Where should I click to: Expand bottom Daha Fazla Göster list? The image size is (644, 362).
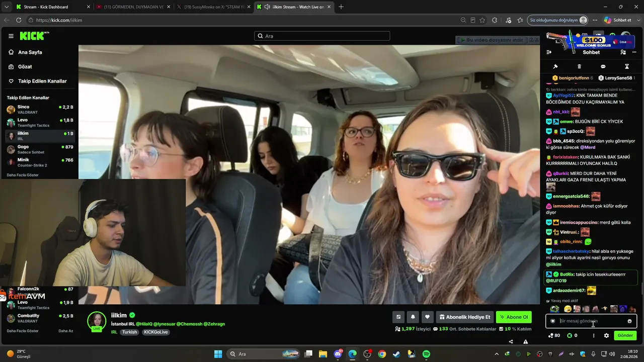pos(23,331)
